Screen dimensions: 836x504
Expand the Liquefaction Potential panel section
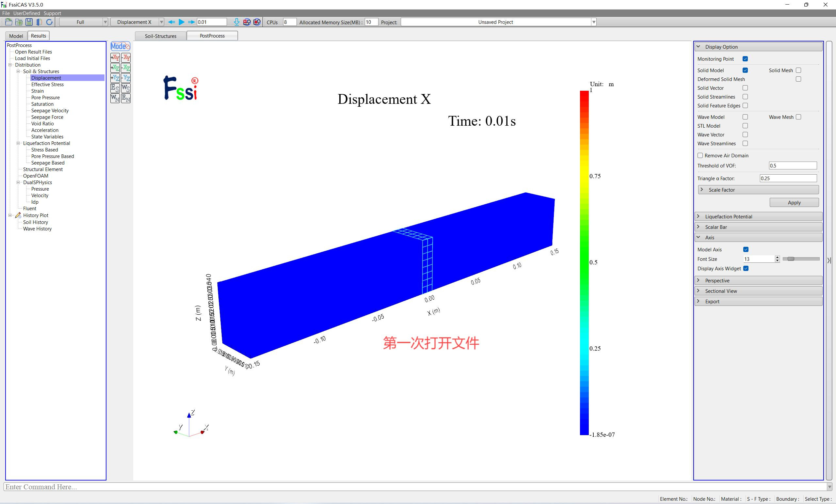click(758, 217)
